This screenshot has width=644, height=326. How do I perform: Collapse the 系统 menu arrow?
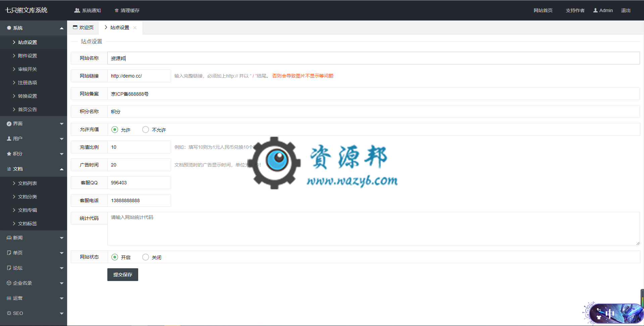62,28
